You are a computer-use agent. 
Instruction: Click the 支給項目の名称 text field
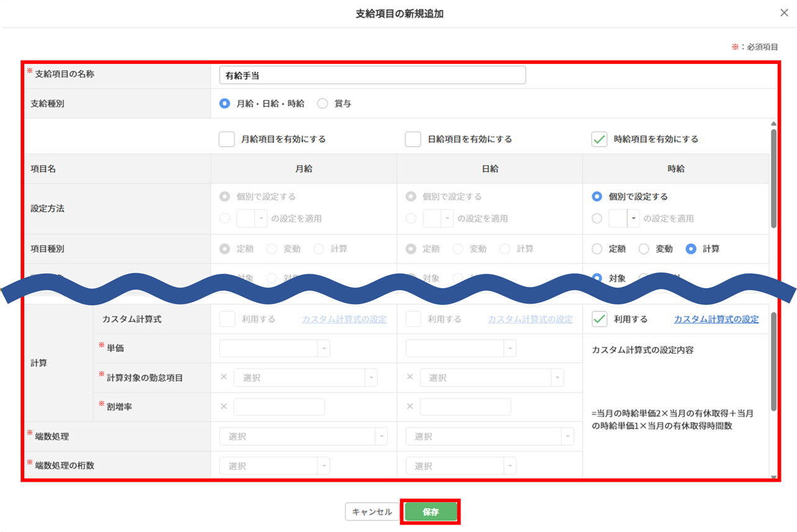372,75
